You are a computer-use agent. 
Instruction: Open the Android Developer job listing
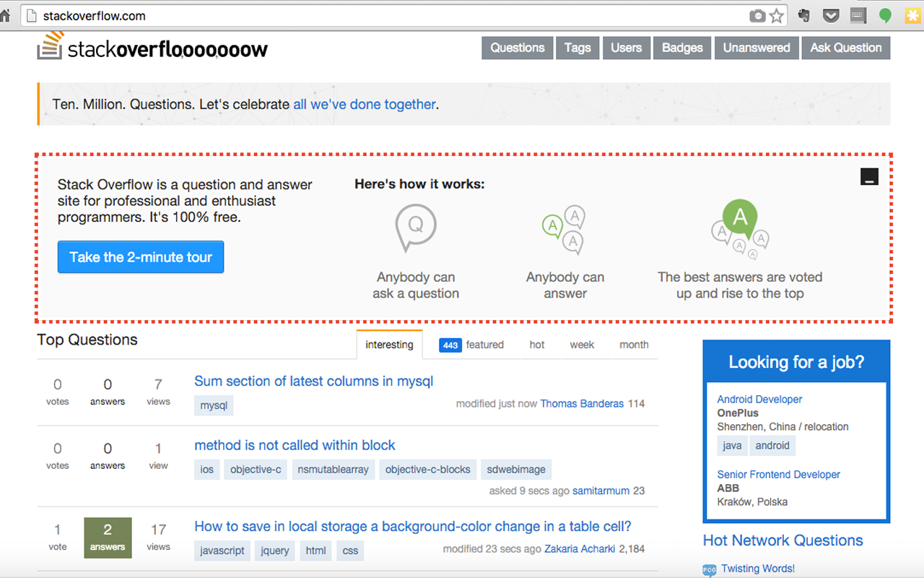coord(759,399)
